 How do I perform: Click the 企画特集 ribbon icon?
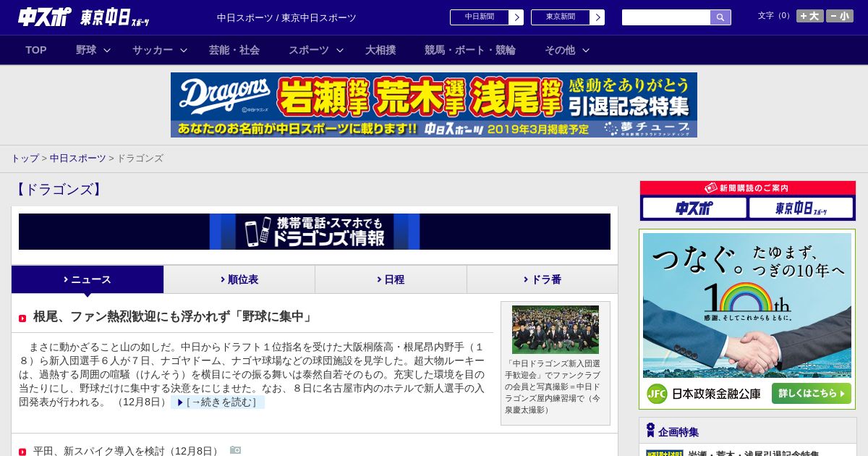click(650, 431)
